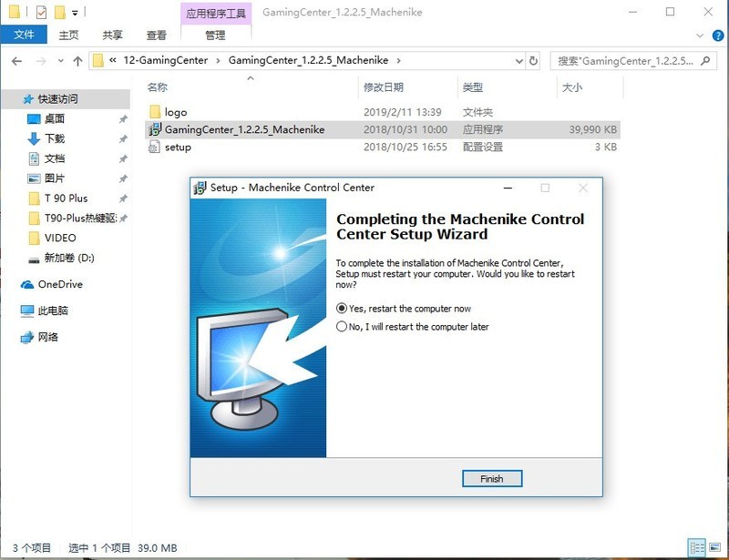The width and height of the screenshot is (729, 560).
Task: Refresh the current folder view
Action: pos(533,61)
